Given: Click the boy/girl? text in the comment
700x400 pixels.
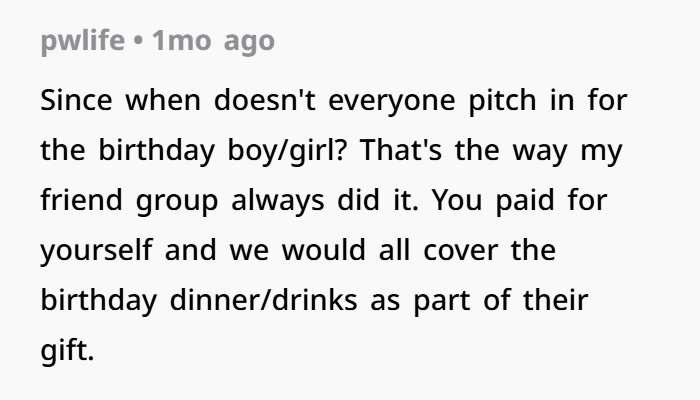Looking at the screenshot, I should pos(287,151).
